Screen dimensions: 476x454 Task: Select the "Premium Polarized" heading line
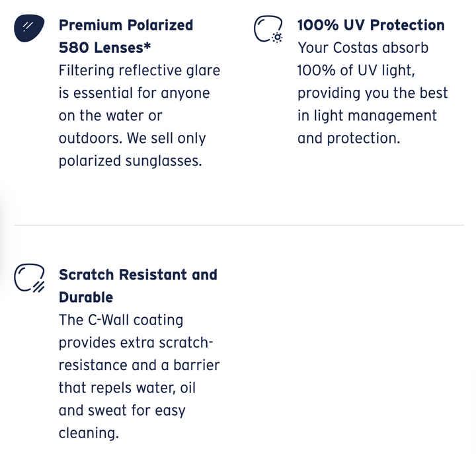point(126,25)
